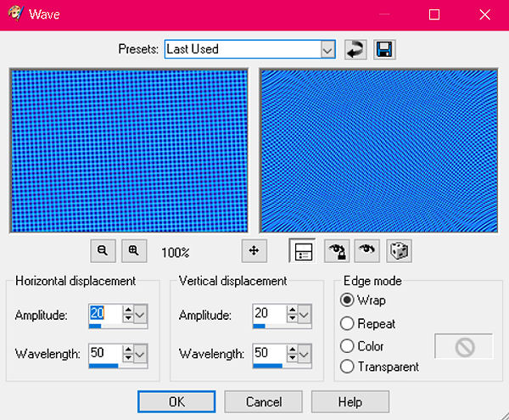Click the auto proof lock-eye icon

tap(338, 251)
